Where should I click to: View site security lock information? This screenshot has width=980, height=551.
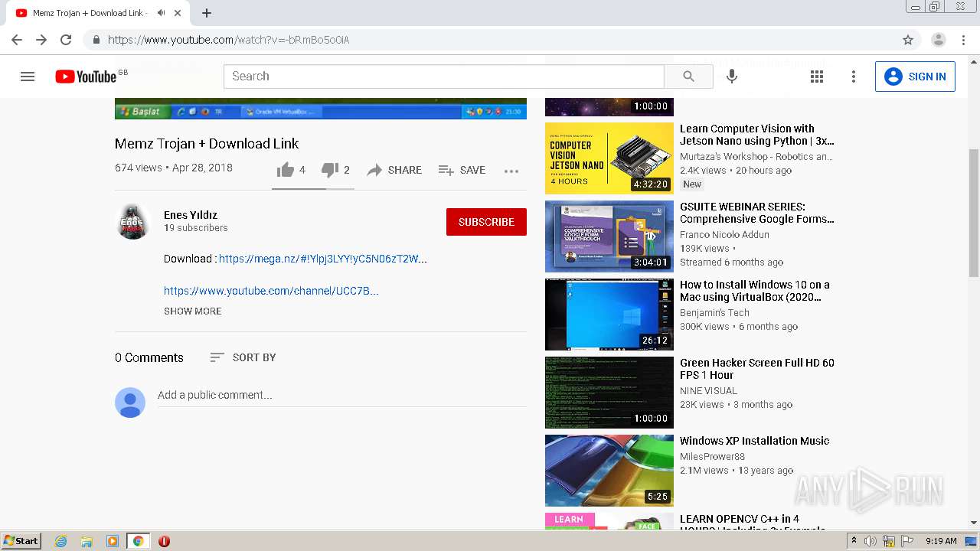click(x=96, y=40)
